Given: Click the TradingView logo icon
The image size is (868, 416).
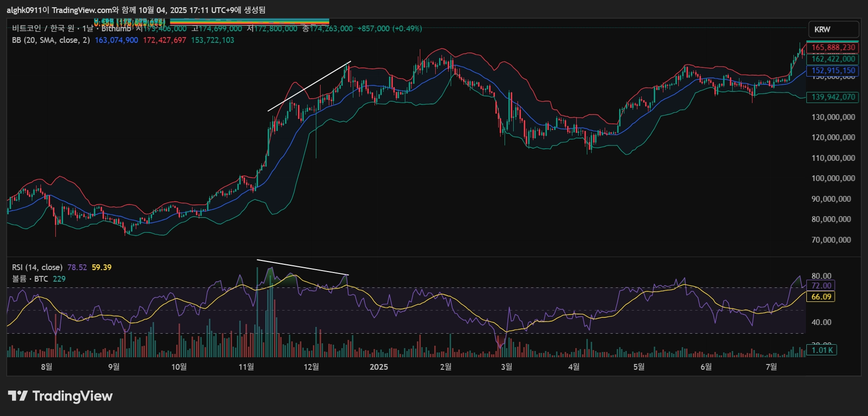Looking at the screenshot, I should [18, 396].
